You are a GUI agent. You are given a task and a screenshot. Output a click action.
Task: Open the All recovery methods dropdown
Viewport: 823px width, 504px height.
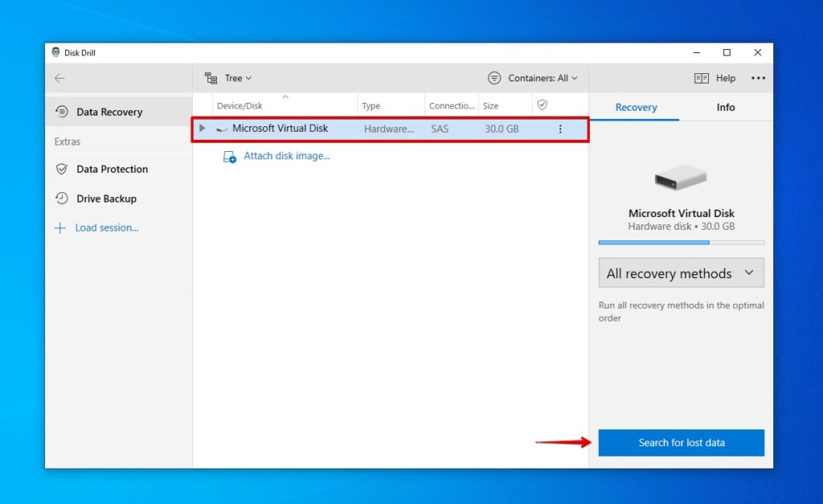(681, 273)
